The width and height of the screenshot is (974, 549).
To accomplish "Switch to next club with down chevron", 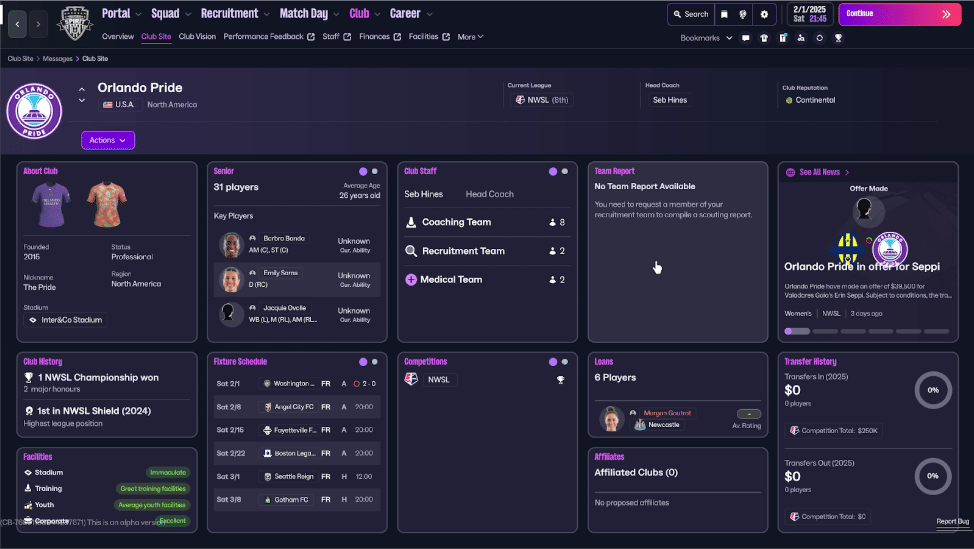I will (x=82, y=101).
